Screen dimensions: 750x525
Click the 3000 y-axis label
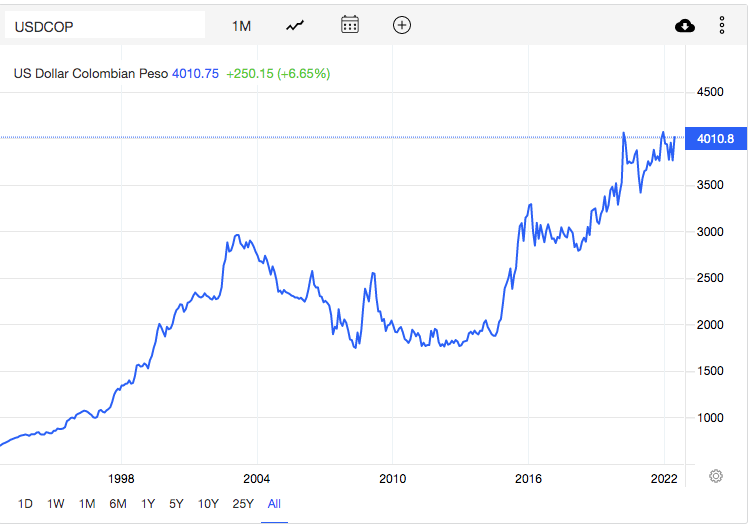(710, 231)
